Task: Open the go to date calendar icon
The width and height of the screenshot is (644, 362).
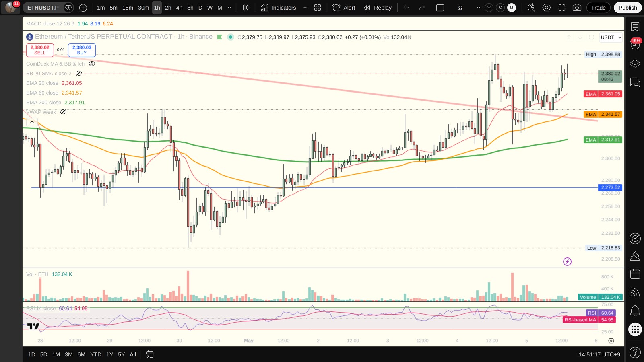Action: click(149, 354)
